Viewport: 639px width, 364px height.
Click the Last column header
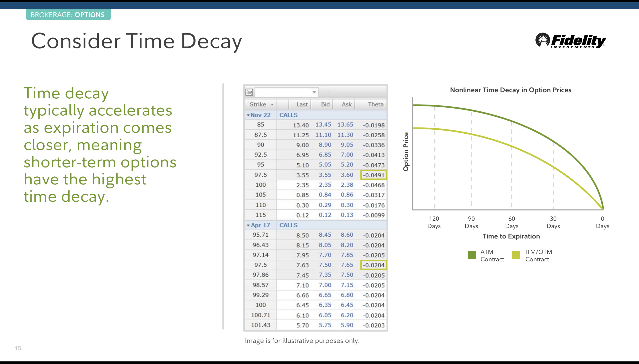[x=302, y=104]
